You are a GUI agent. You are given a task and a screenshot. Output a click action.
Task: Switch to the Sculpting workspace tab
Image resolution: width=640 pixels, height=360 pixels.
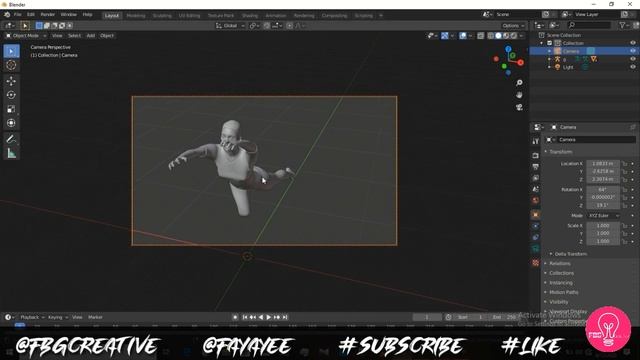point(162,16)
